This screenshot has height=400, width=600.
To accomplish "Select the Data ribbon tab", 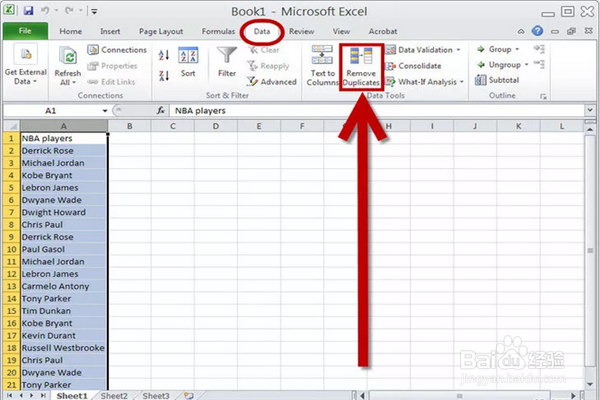I will click(262, 31).
